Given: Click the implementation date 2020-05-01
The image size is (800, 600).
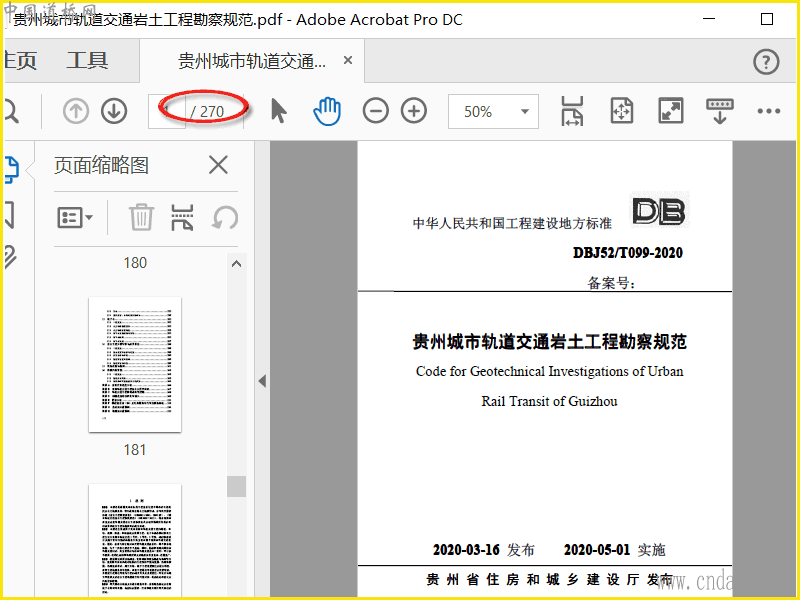Looking at the screenshot, I should point(597,550).
